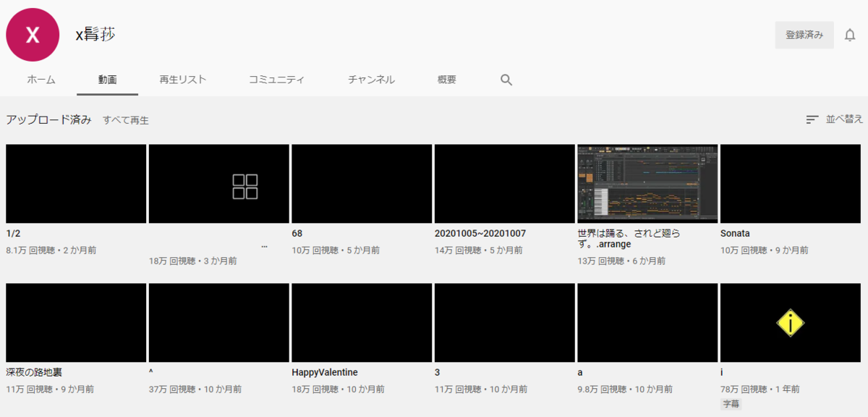
Task: Click the text 13万 回視聴・6 か月前
Action: tap(621, 261)
